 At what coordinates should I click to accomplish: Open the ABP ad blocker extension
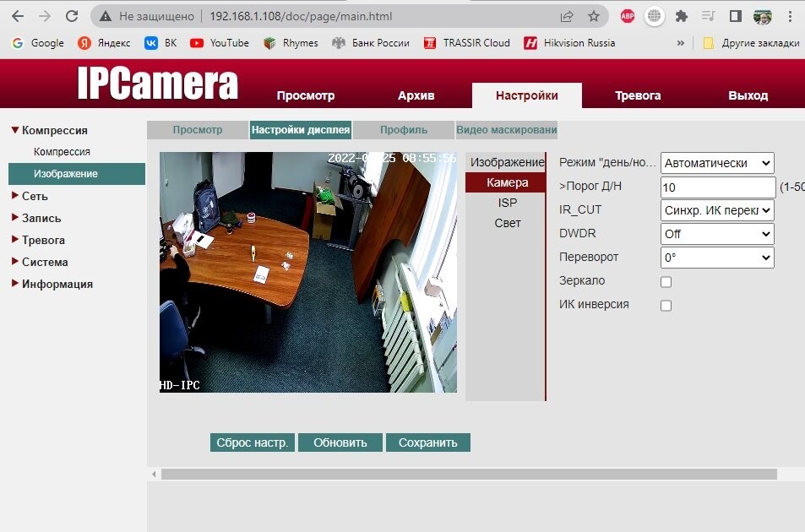tap(628, 16)
